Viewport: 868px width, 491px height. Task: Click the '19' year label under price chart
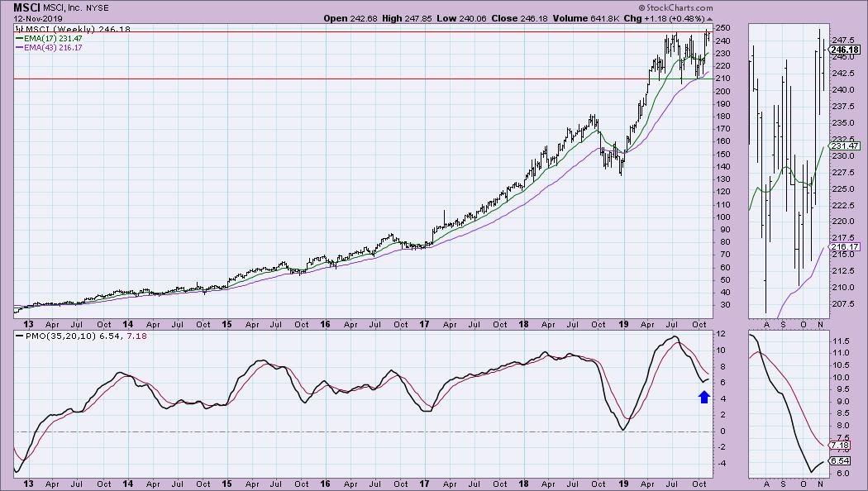point(623,324)
